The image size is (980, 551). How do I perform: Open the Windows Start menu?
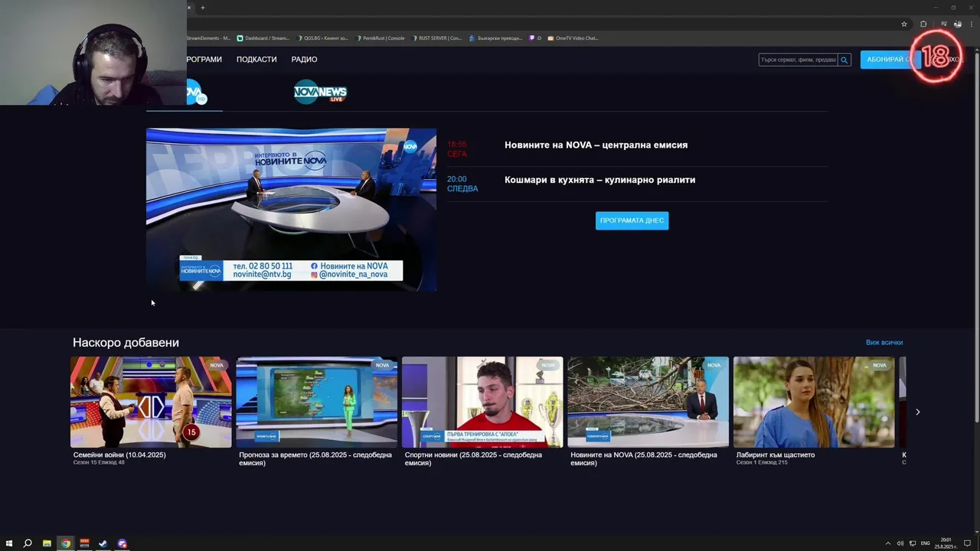coord(9,543)
